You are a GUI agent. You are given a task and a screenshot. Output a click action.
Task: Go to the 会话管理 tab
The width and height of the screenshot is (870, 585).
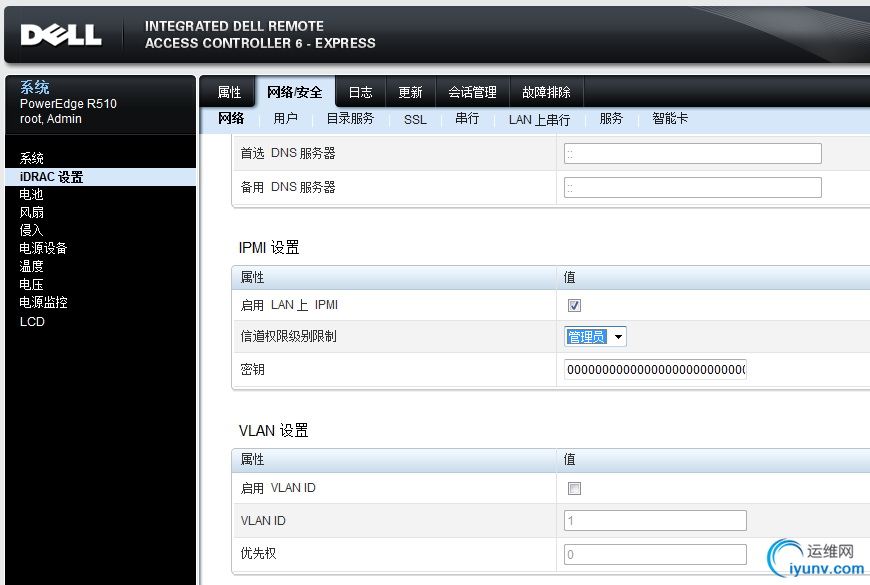point(472,92)
